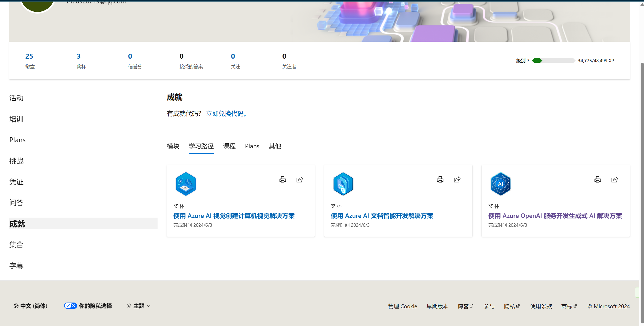Open the Plans achievements tab
The height and width of the screenshot is (326, 644).
tap(252, 146)
